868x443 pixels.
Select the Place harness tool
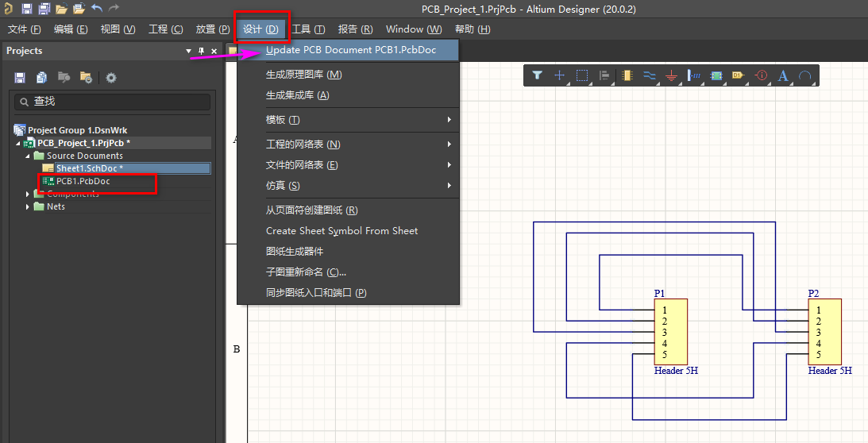694,75
